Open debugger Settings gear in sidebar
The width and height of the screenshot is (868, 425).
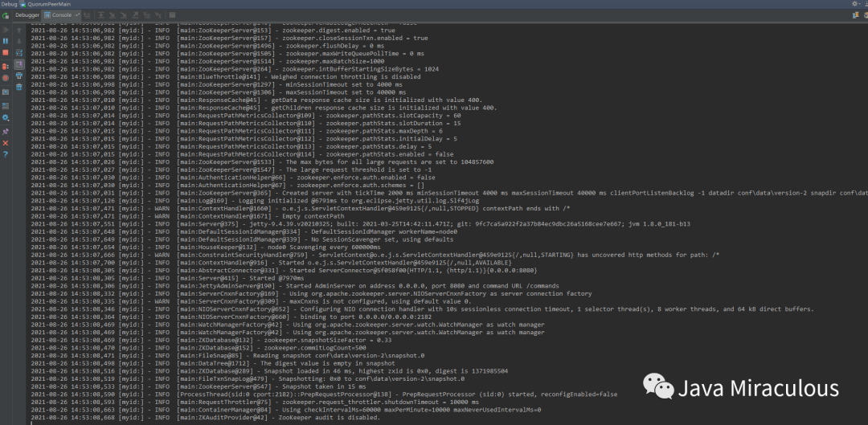(6, 118)
